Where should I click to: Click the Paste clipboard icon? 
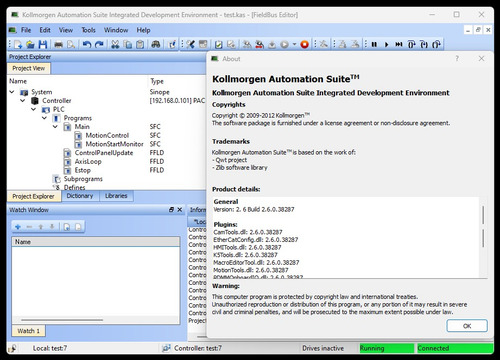click(140, 44)
